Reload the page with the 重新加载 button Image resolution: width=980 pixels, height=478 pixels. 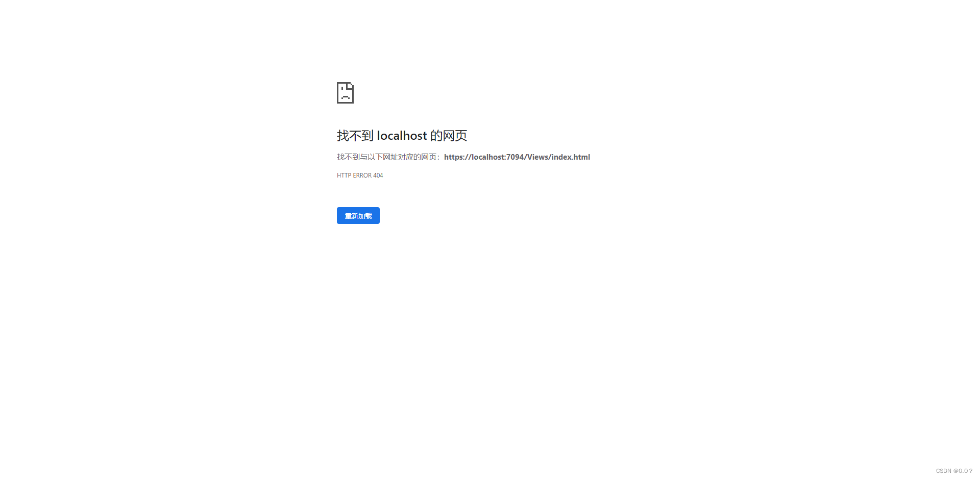point(358,216)
